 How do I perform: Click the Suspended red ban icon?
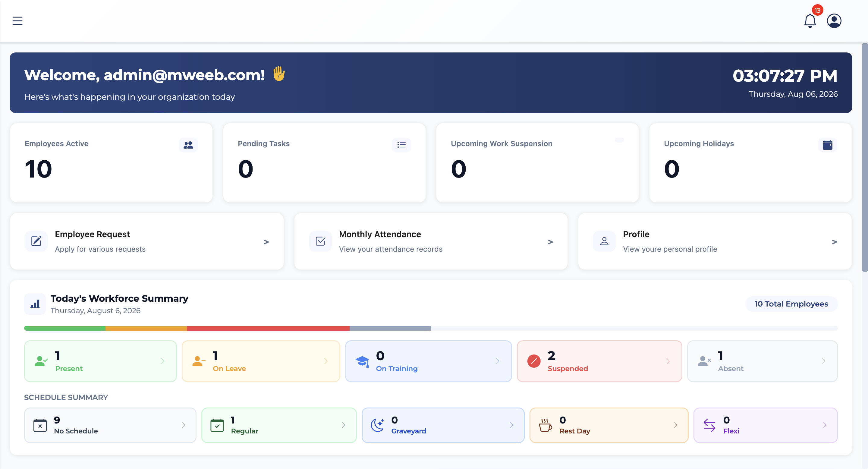pos(534,361)
